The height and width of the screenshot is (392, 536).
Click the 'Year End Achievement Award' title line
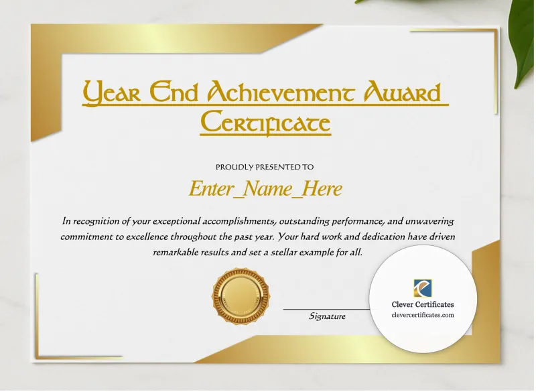coord(266,92)
